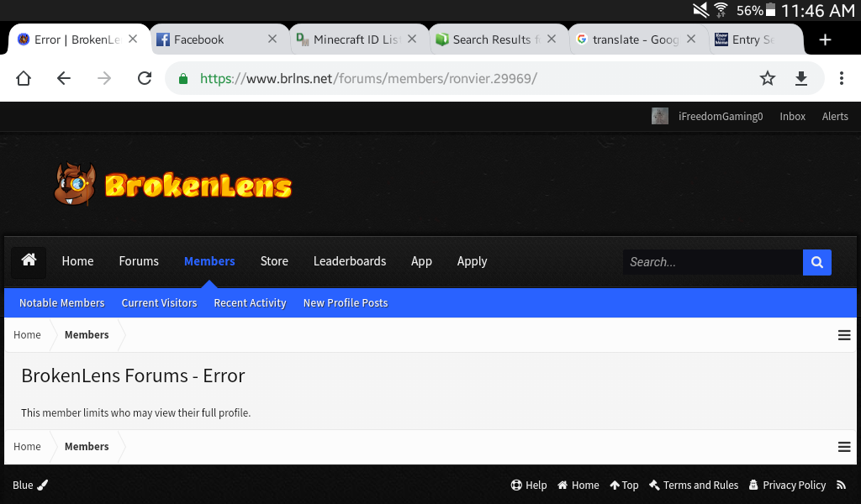Bookmark page with the star icon
Image resolution: width=861 pixels, height=504 pixels.
(767, 78)
